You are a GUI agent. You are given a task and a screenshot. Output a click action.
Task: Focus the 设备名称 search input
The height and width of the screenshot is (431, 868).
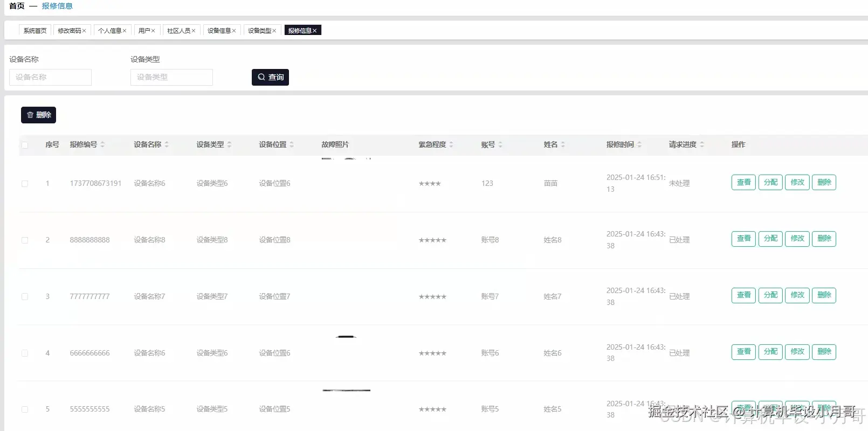tap(50, 77)
